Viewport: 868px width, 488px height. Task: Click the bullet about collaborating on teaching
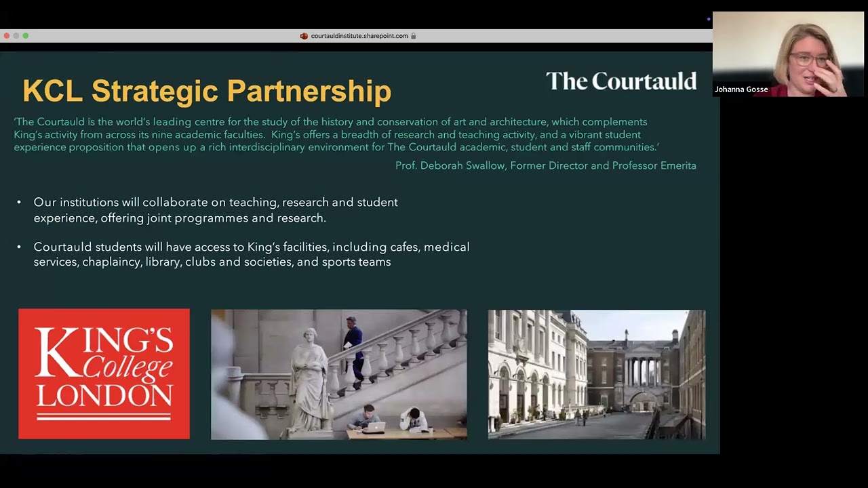point(216,210)
